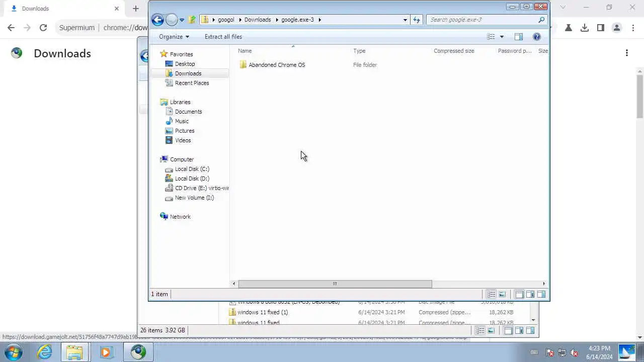Click Extract all files

click(223, 37)
